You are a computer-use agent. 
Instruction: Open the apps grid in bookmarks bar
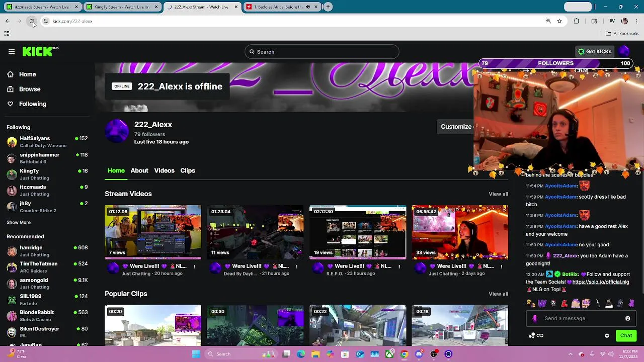tap(7, 34)
